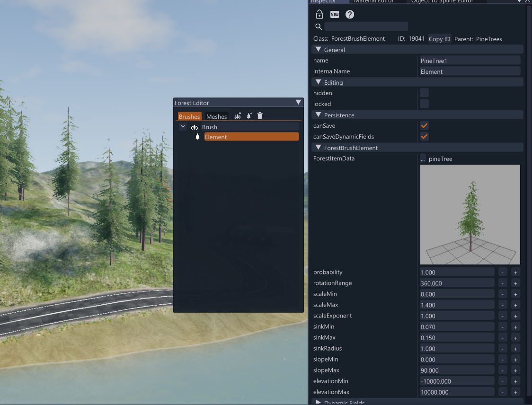Open Inspector panel tab-bar dropdown arrow
532x405 pixels.
519,1
